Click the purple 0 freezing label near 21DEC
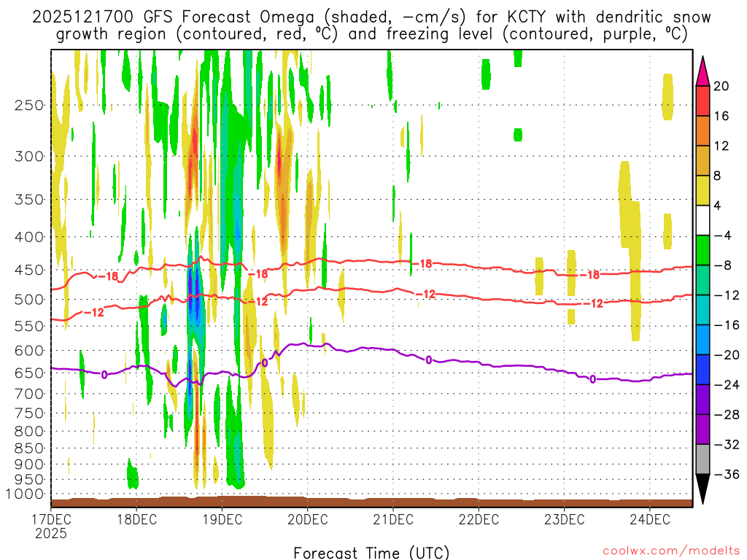 pyautogui.click(x=429, y=360)
